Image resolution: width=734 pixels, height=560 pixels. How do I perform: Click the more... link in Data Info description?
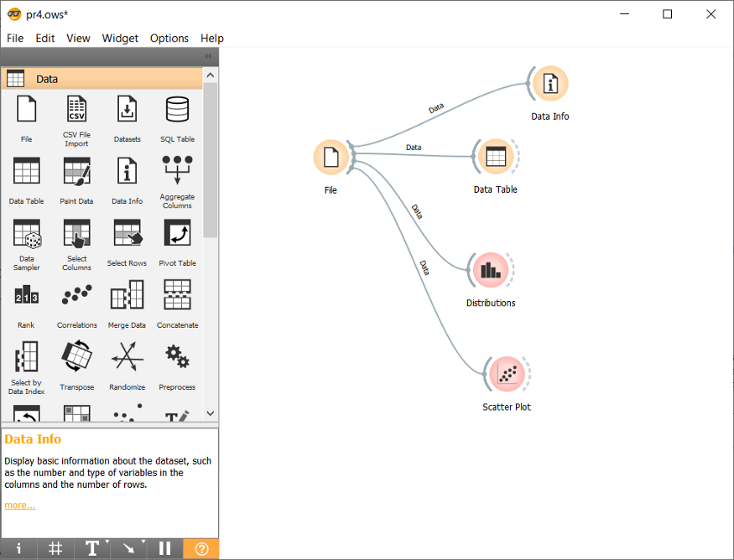[x=19, y=505]
